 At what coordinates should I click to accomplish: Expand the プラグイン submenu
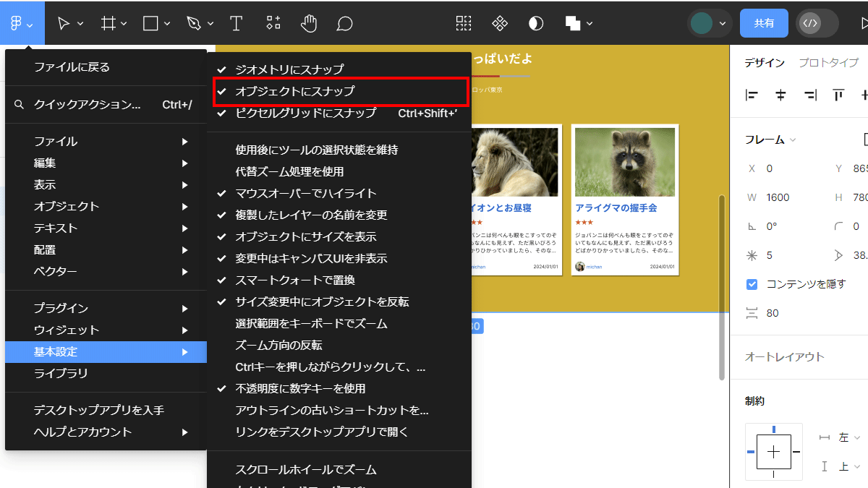click(x=106, y=308)
